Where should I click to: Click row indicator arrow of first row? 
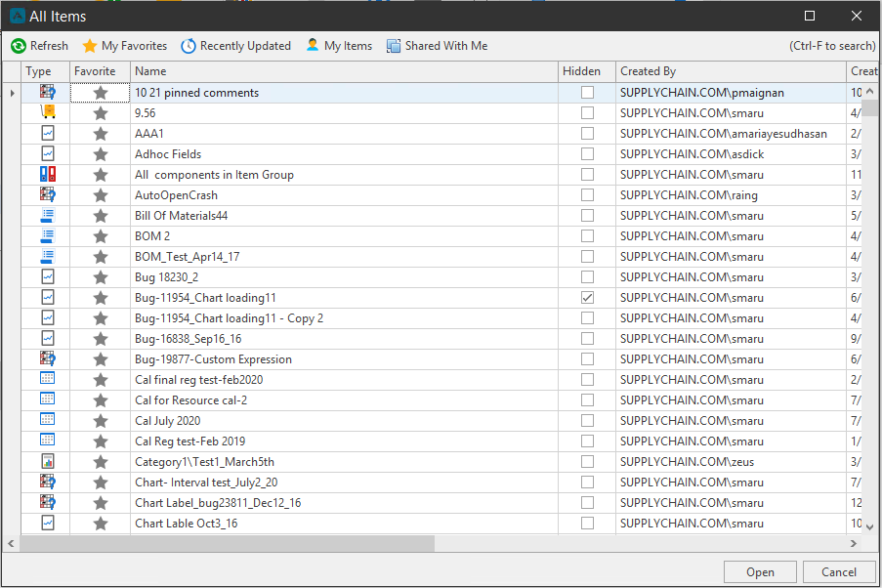click(12, 93)
